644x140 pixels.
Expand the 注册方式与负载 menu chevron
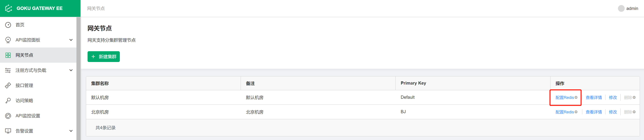(x=71, y=70)
